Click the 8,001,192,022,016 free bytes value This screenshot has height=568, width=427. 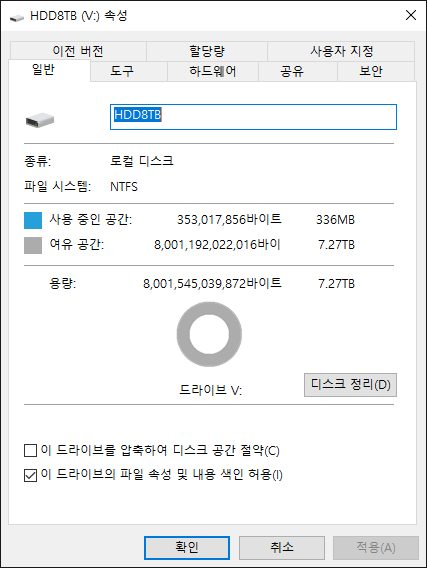click(x=217, y=245)
